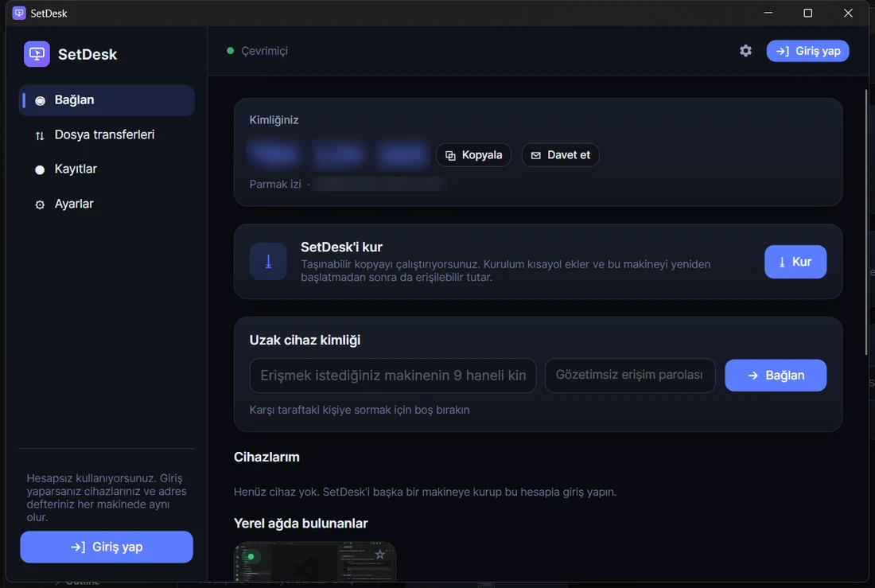Open the local network device thumbnail

[315, 562]
